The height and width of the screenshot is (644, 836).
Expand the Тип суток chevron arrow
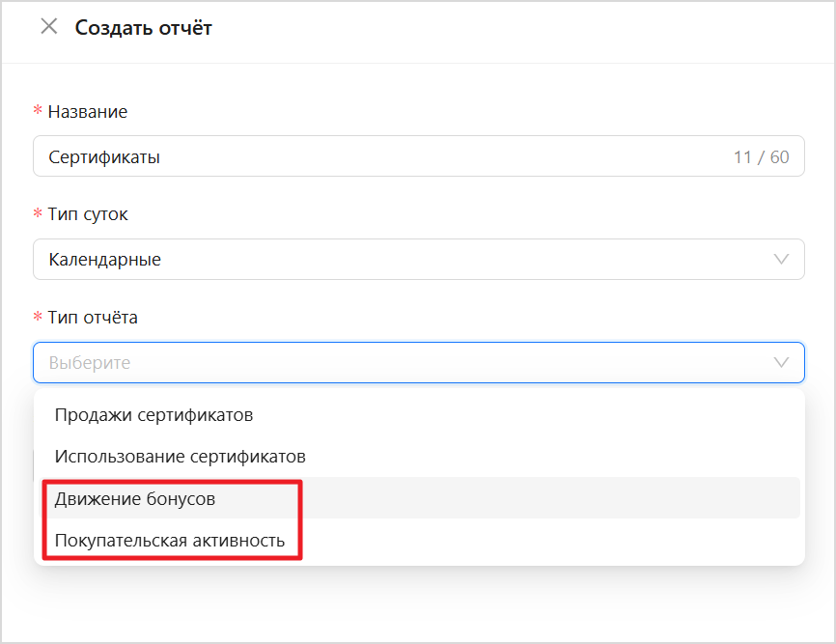[782, 260]
